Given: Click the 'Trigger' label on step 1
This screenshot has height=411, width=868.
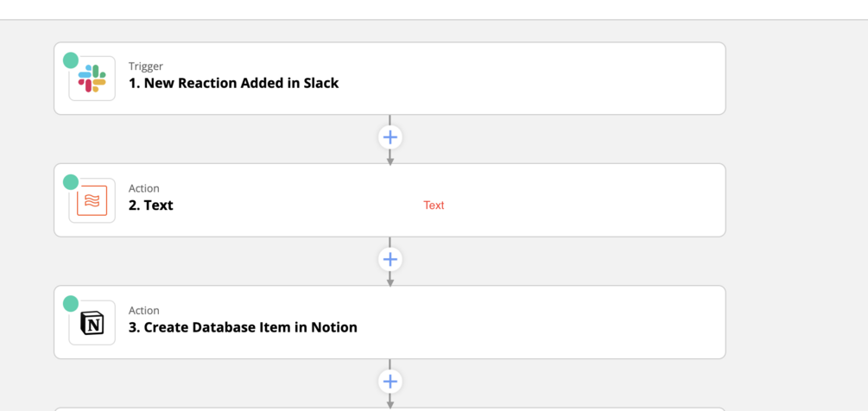Looking at the screenshot, I should [146, 66].
